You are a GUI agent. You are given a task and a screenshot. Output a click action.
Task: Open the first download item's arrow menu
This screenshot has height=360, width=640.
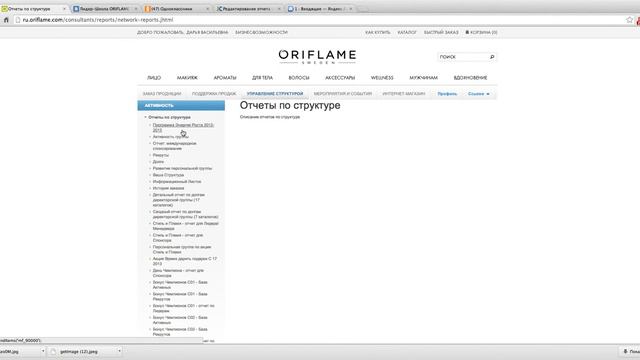point(42,351)
